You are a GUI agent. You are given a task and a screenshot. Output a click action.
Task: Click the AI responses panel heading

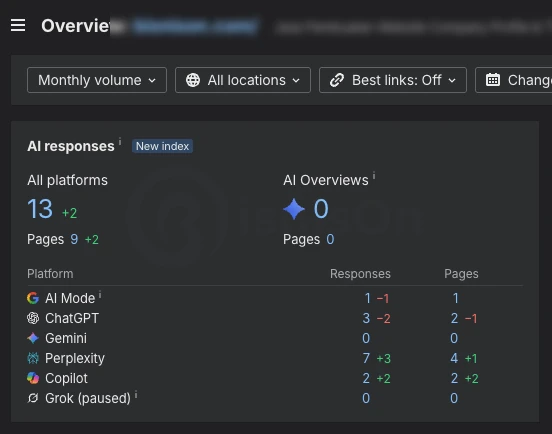[x=71, y=146]
